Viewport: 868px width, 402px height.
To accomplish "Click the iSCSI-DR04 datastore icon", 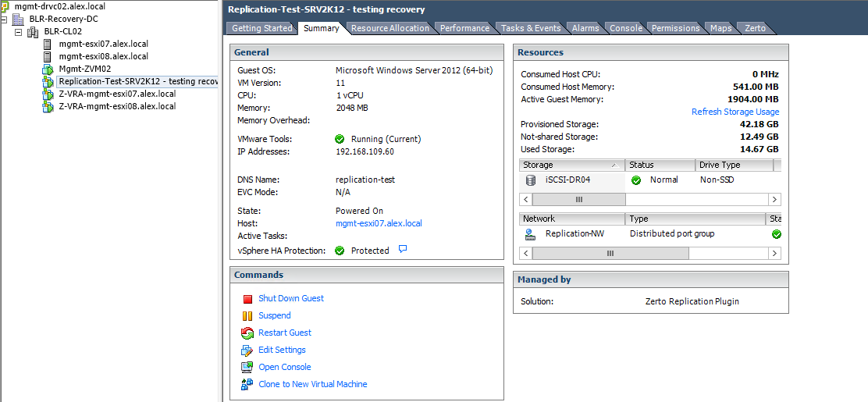I will (531, 180).
